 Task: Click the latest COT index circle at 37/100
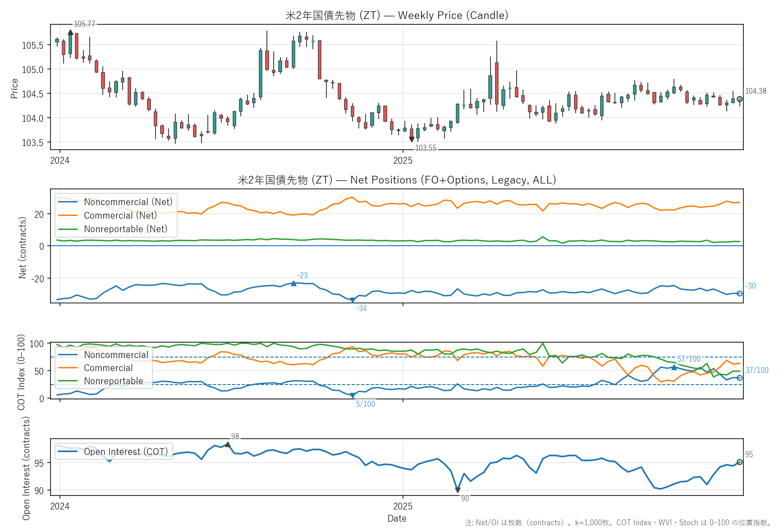(739, 378)
